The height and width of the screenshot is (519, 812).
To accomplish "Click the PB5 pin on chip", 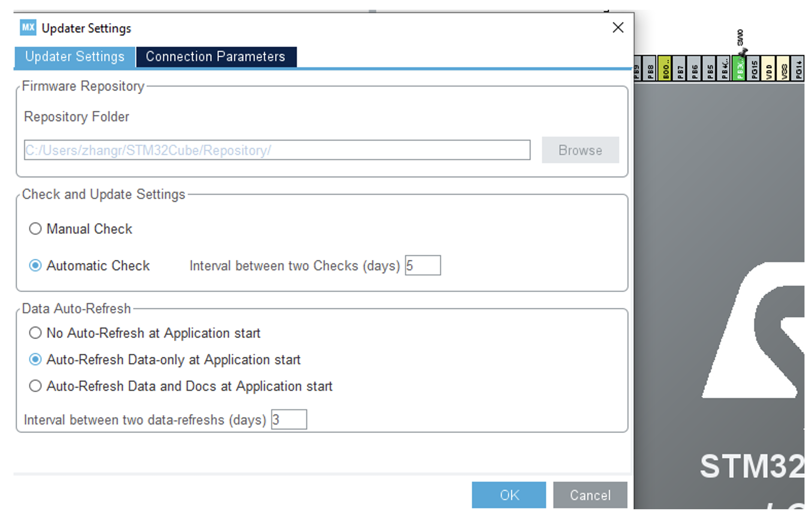I will coord(710,68).
